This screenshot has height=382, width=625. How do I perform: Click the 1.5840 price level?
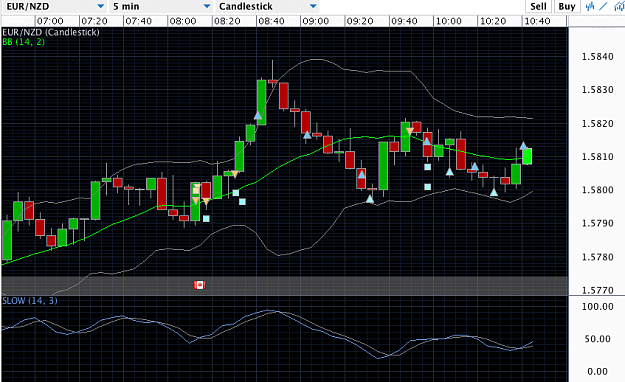(x=597, y=57)
